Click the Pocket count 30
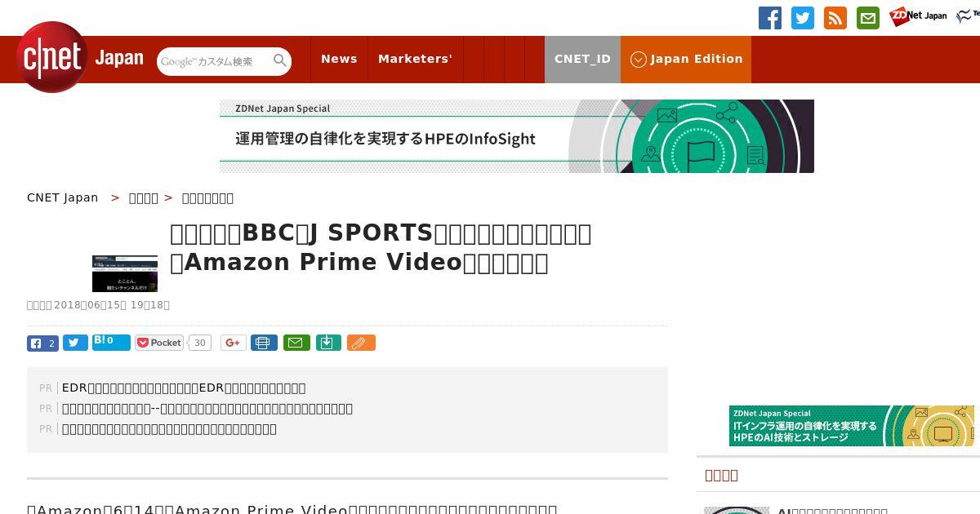Image resolution: width=980 pixels, height=514 pixels. [200, 343]
